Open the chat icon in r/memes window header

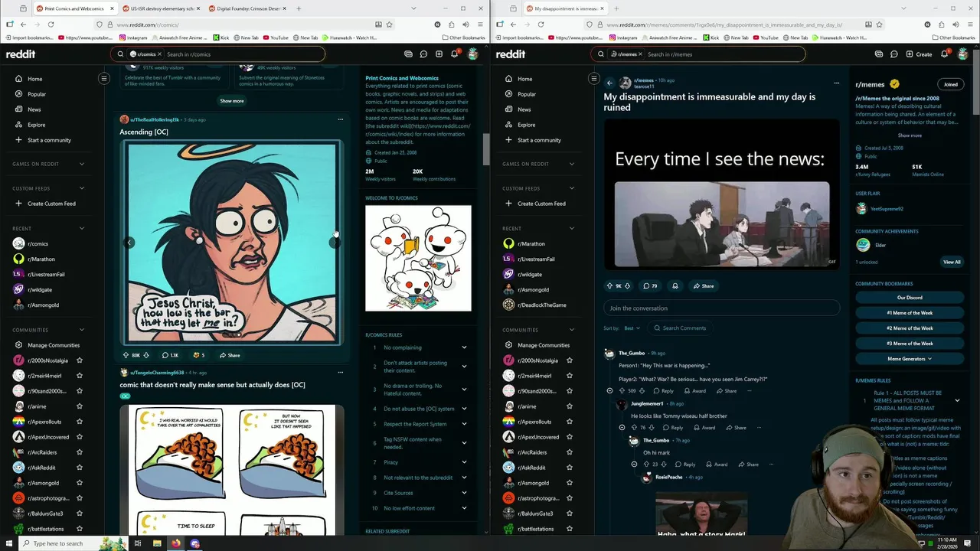pos(893,54)
